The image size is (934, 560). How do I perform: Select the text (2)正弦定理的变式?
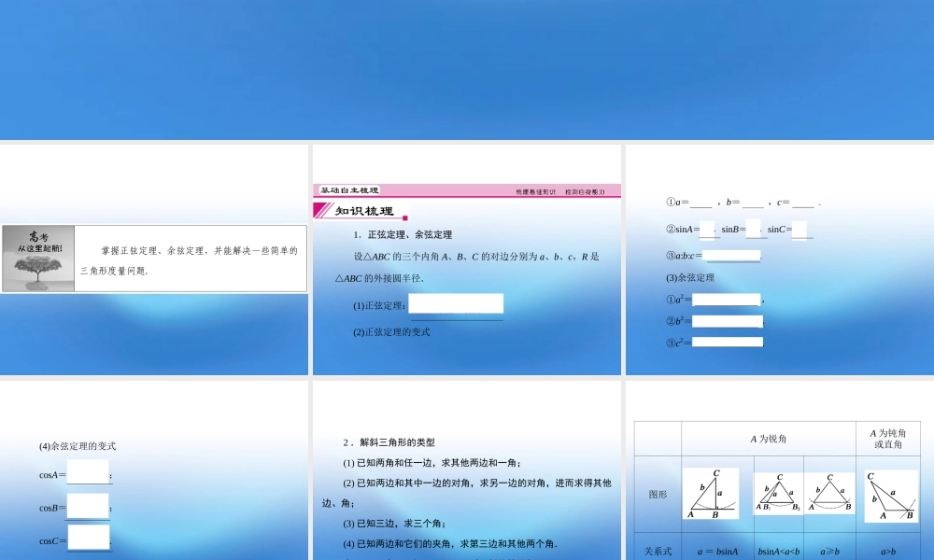click(x=391, y=332)
